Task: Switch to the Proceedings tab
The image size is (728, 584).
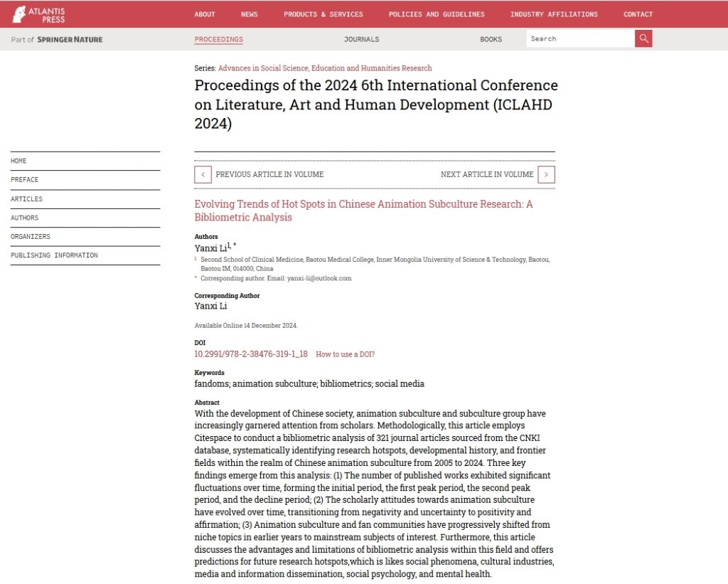Action: click(219, 40)
